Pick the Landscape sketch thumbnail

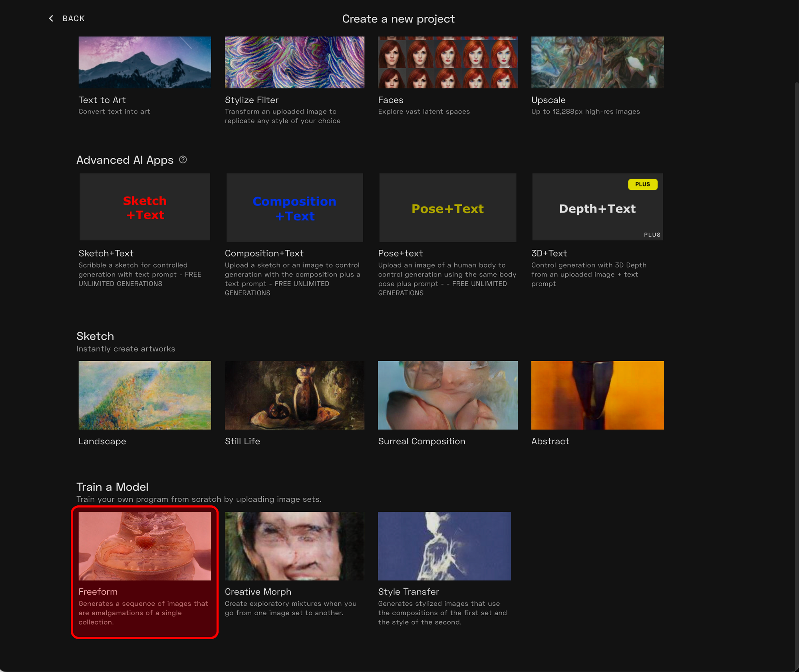145,395
